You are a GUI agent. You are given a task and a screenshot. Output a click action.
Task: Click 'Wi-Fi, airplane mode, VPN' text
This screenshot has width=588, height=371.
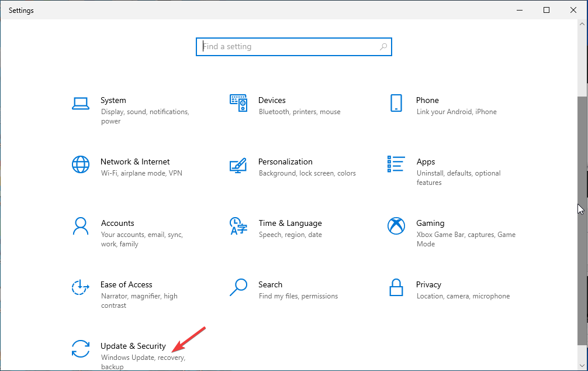pyautogui.click(x=141, y=173)
